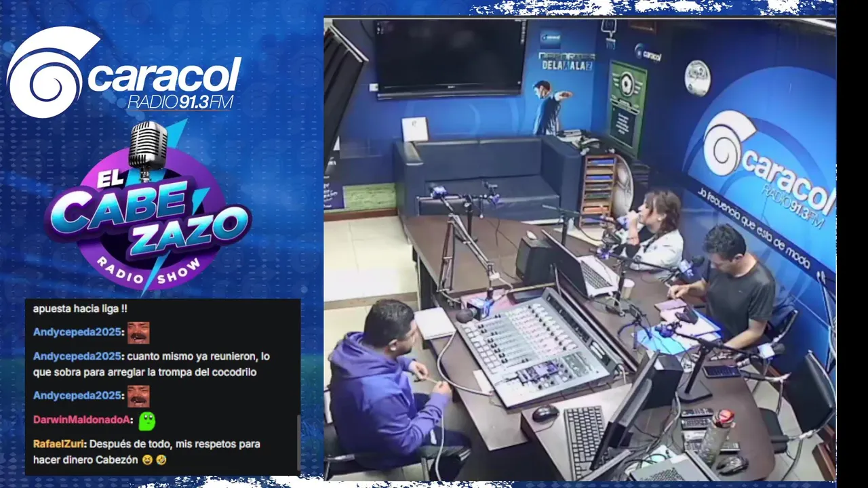
Task: Click the green blob emoji by DarwinMaldonadoA
Action: coord(146,420)
